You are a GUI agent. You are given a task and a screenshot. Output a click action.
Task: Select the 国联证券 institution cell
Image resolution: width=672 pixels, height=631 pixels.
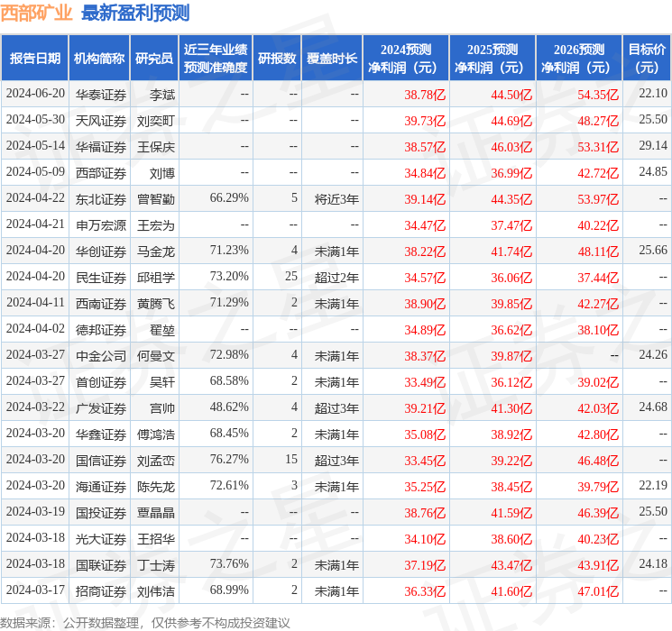(101, 564)
